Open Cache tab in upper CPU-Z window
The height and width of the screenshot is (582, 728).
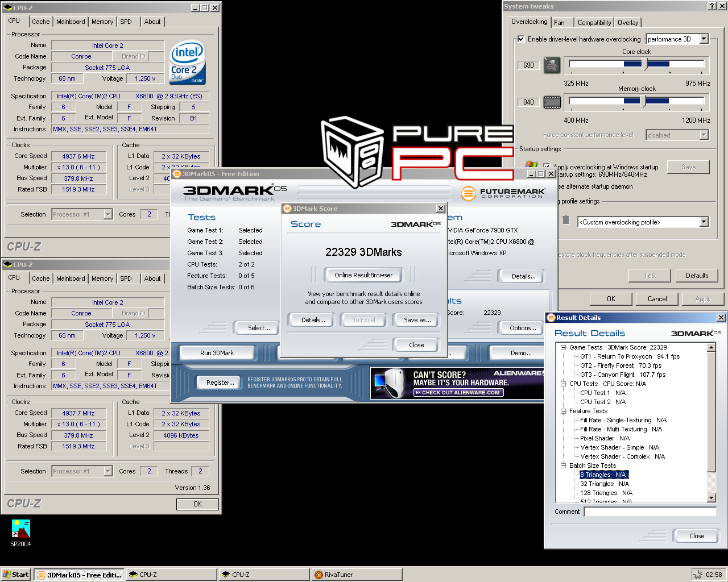click(x=40, y=22)
